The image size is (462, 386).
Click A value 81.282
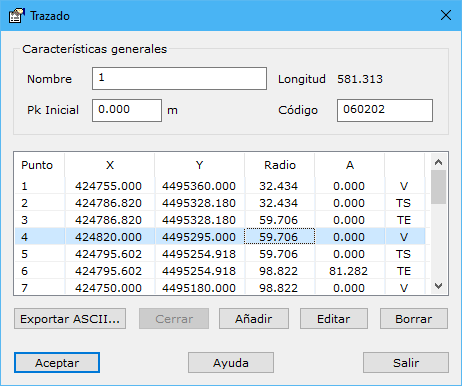pos(348,271)
